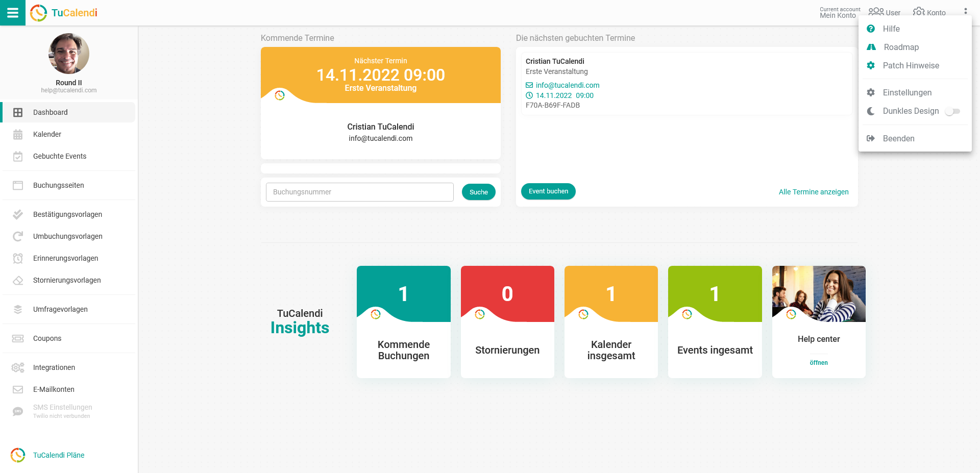Image resolution: width=980 pixels, height=473 pixels.
Task: Click the Events ingesamt insight card
Action: (x=715, y=322)
